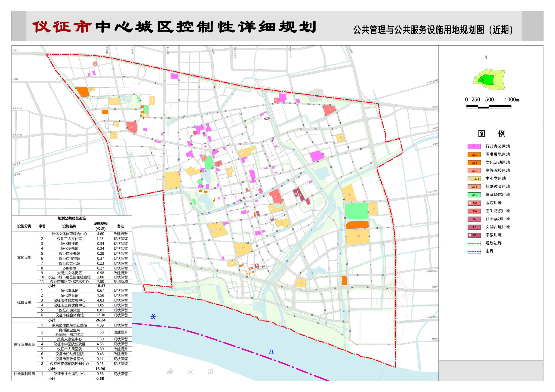
Task: Select the 仪征市全民健身中心 cell
Action: (69, 305)
